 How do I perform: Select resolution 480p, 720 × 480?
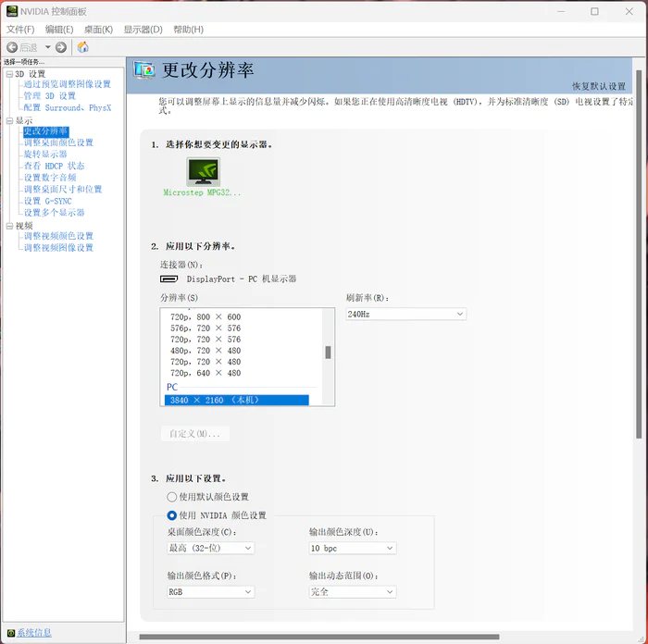(206, 351)
